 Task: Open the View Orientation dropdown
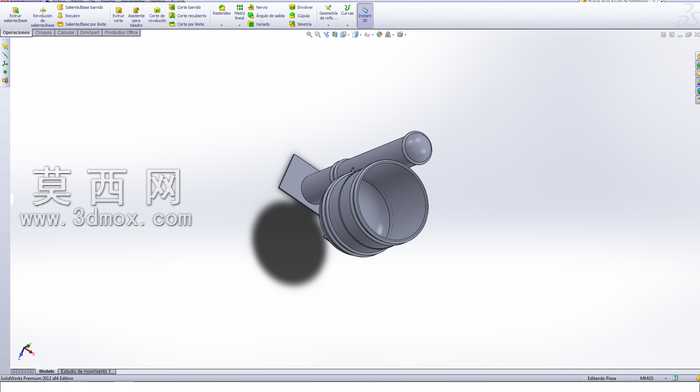tap(344, 34)
